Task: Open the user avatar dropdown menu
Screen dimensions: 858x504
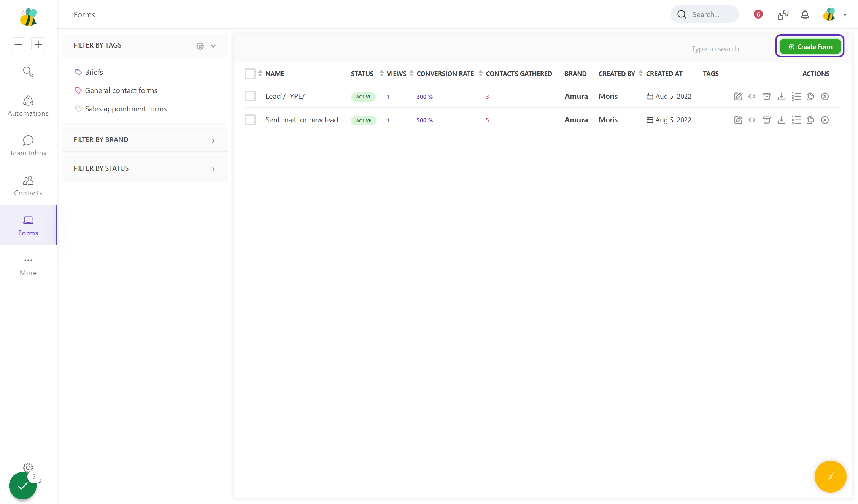Action: [834, 15]
